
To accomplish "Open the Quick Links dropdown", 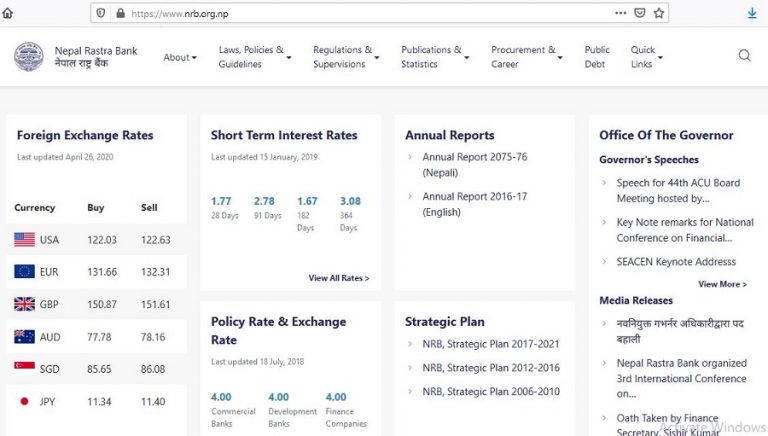I will pyautogui.click(x=646, y=57).
